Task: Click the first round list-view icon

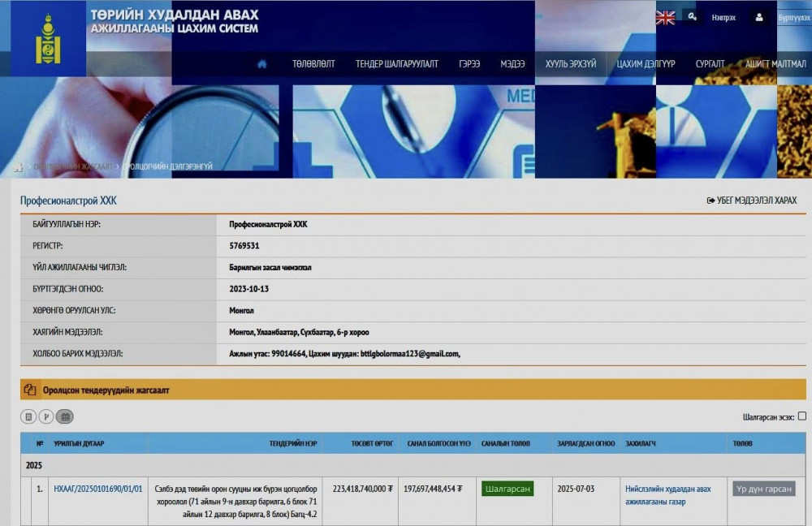Action: click(x=28, y=416)
